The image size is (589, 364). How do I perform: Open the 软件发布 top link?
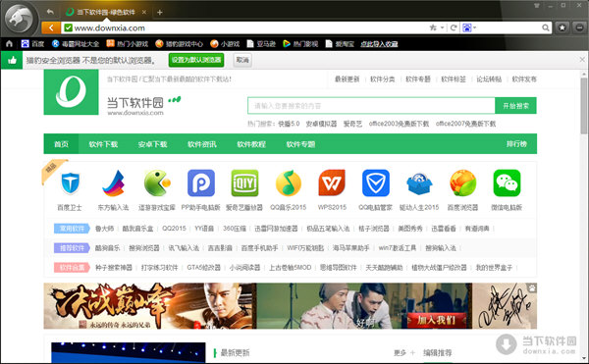(x=524, y=79)
